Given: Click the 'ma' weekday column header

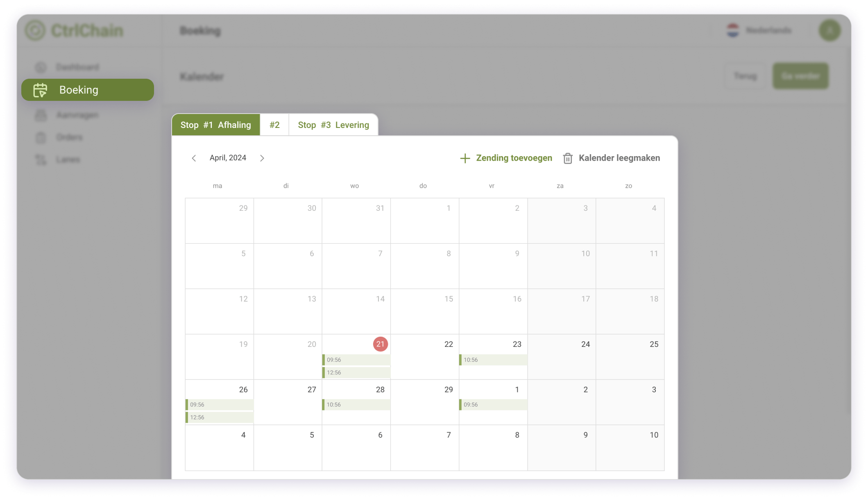Looking at the screenshot, I should pos(218,186).
